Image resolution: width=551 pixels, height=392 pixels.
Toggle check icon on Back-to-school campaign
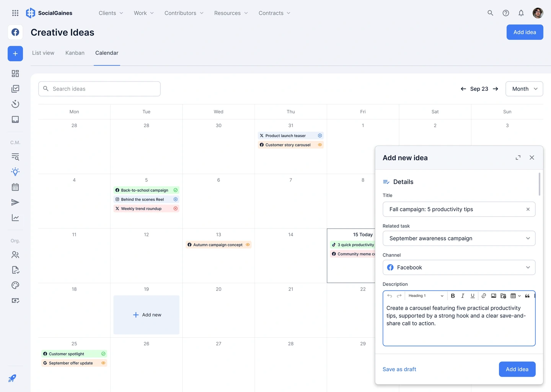[176, 190]
